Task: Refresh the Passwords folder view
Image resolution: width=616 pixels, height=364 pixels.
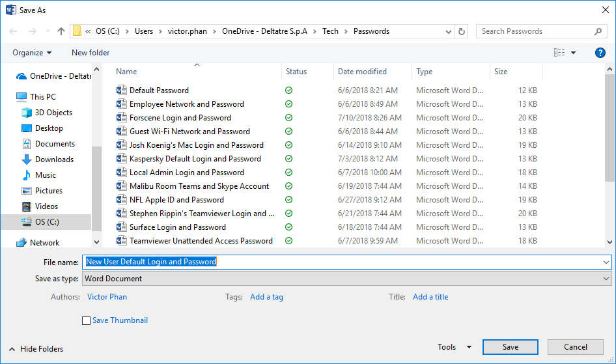Action: 462,31
